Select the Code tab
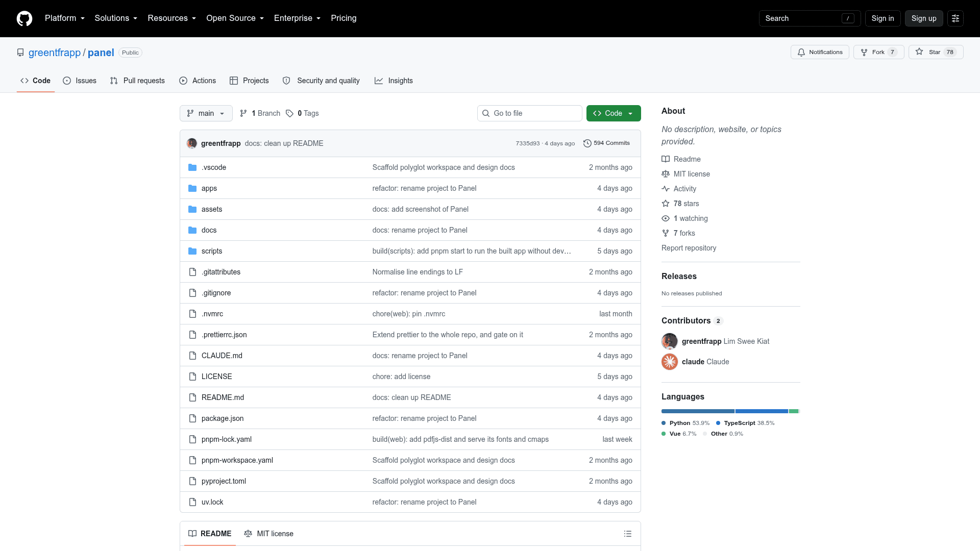This screenshot has height=551, width=980. tap(35, 81)
